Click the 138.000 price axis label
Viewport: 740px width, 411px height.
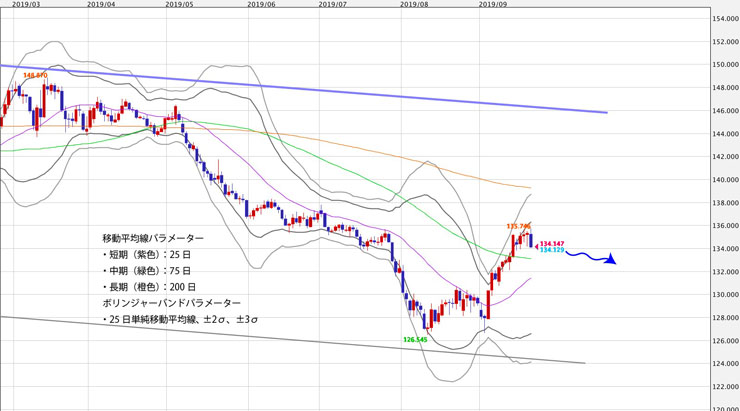pos(726,203)
